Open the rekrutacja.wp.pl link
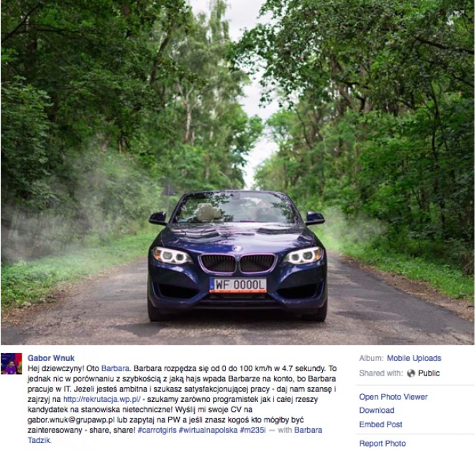This screenshot has width=476, height=451. pyautogui.click(x=101, y=399)
